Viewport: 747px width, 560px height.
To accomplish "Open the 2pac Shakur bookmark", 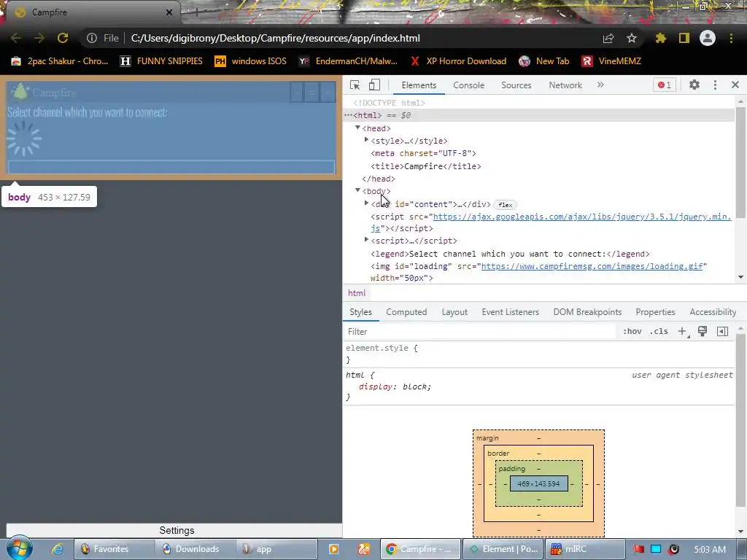I will 60,61.
